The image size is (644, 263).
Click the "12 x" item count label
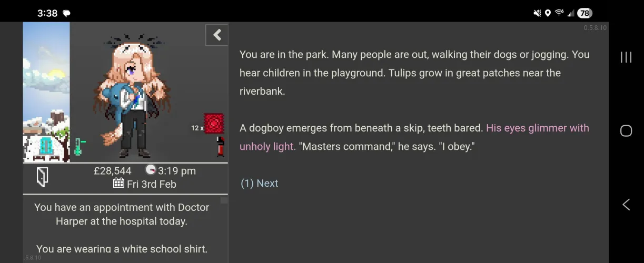197,128
